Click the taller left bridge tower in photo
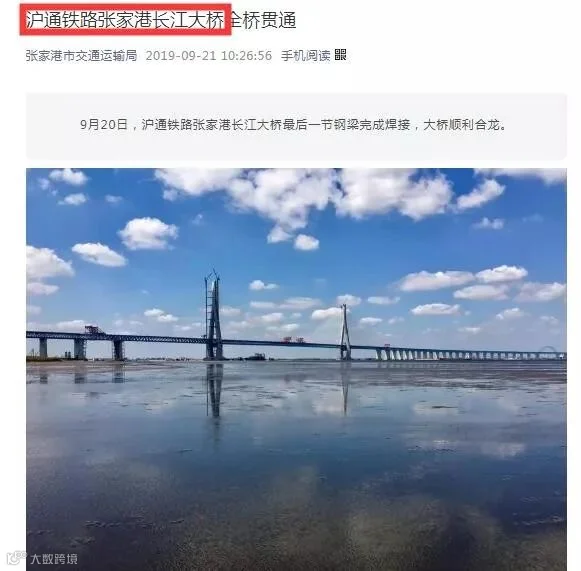The width and height of the screenshot is (581, 571). pyautogui.click(x=214, y=315)
